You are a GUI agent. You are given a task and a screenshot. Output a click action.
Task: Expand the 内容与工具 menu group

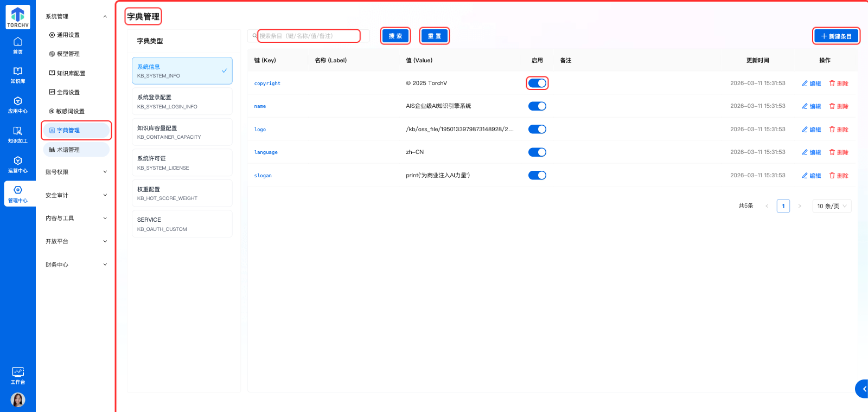tap(76, 218)
